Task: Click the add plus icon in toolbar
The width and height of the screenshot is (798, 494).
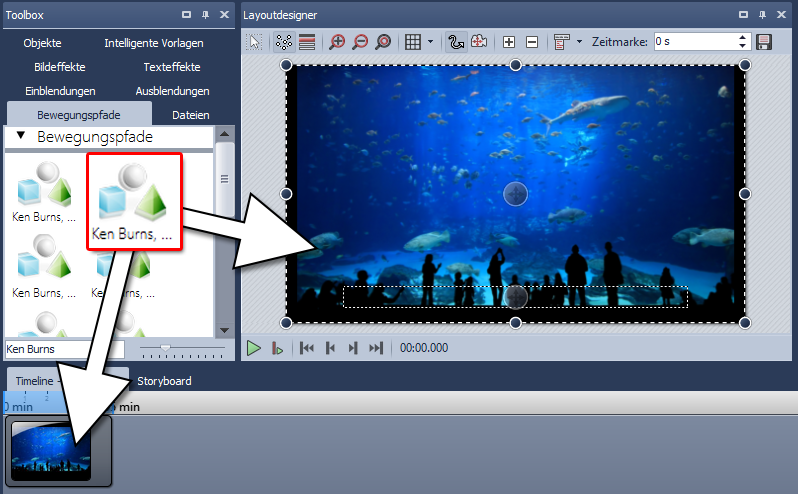Action: [x=509, y=42]
